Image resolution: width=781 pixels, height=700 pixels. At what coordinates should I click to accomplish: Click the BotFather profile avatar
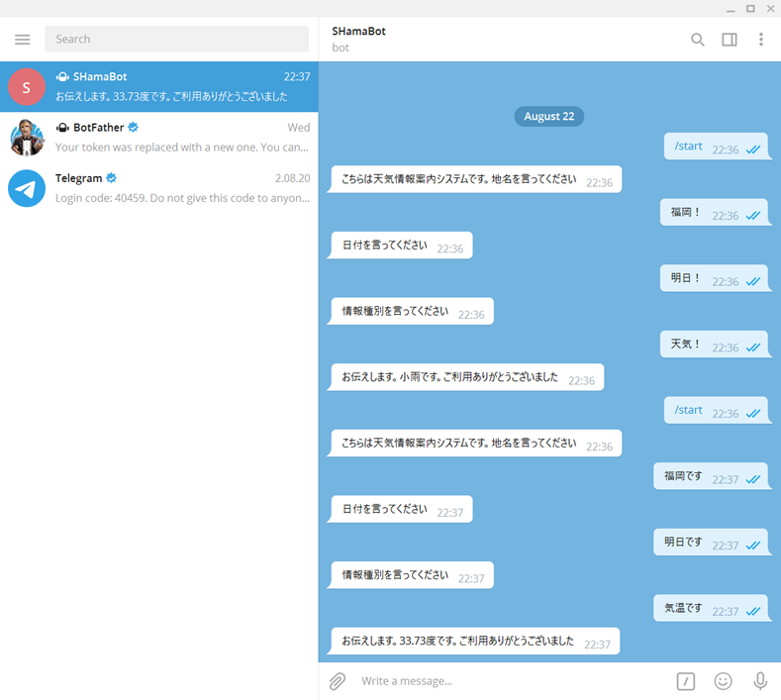(27, 138)
